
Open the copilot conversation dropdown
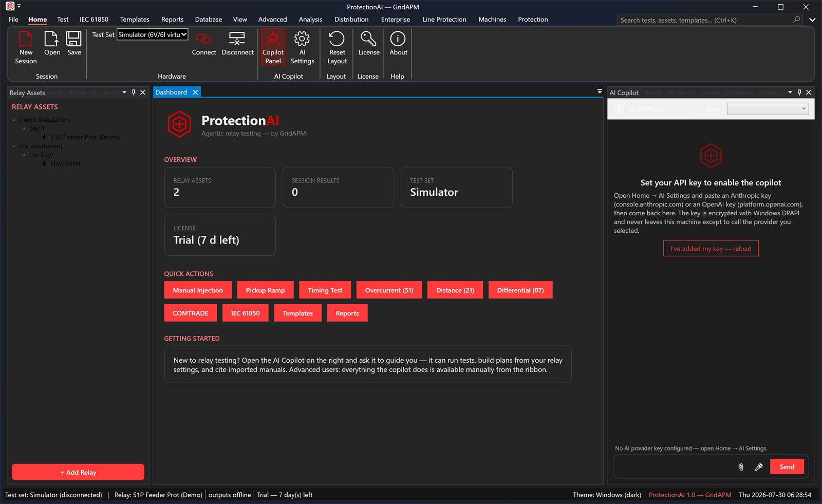pyautogui.click(x=768, y=109)
